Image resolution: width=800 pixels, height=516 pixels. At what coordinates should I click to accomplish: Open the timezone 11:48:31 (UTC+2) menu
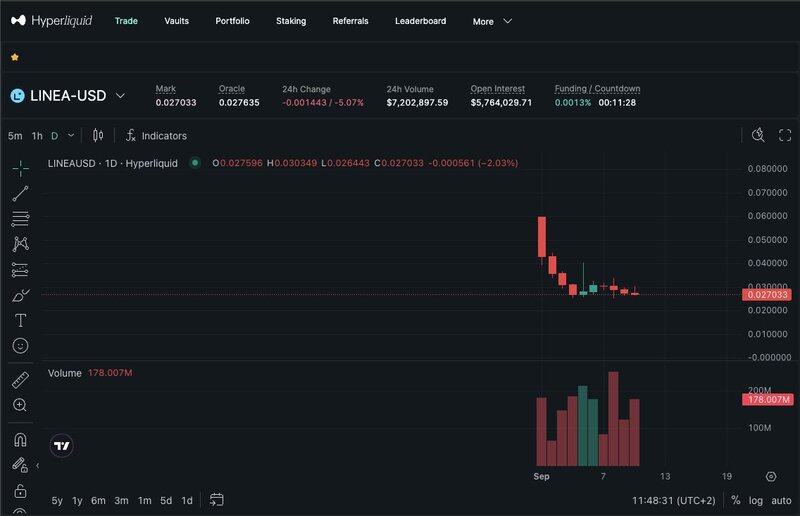pos(673,500)
